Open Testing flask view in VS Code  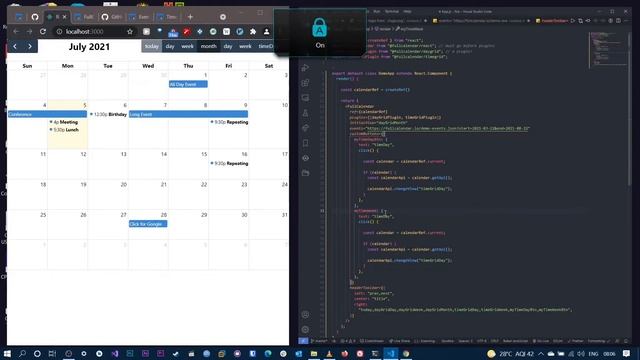pyautogui.click(x=305, y=113)
